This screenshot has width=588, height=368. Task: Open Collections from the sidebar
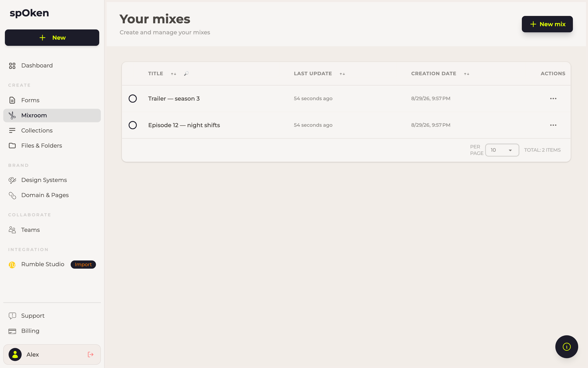[x=52, y=130]
